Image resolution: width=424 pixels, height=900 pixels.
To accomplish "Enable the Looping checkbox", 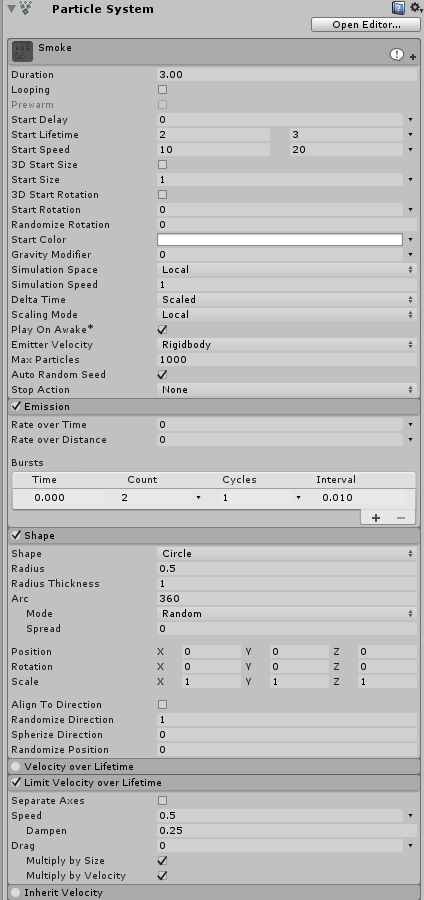I will pos(162,90).
